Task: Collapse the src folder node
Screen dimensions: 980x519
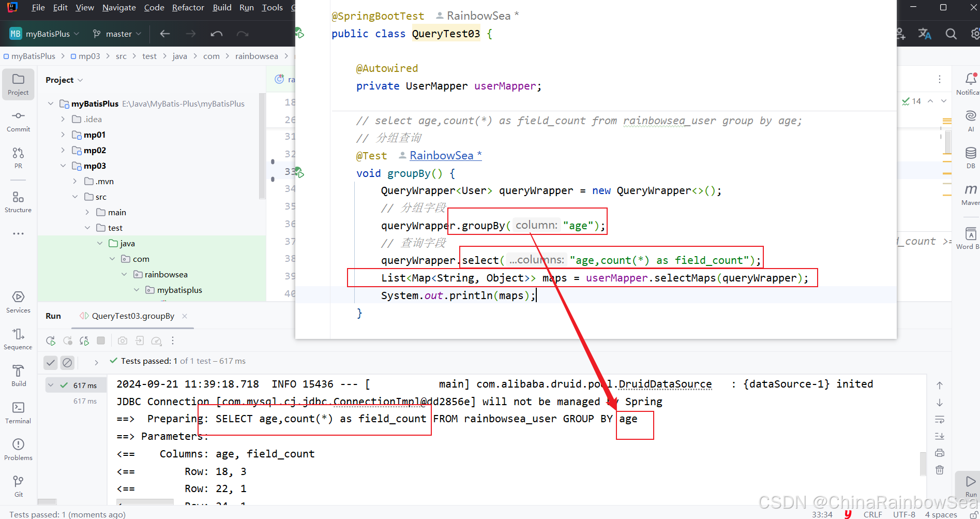Action: point(75,197)
